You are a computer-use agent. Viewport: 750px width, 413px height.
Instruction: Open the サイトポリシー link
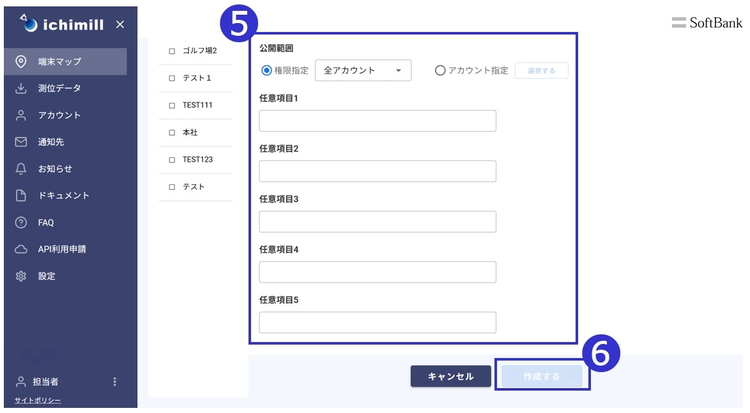(x=37, y=400)
